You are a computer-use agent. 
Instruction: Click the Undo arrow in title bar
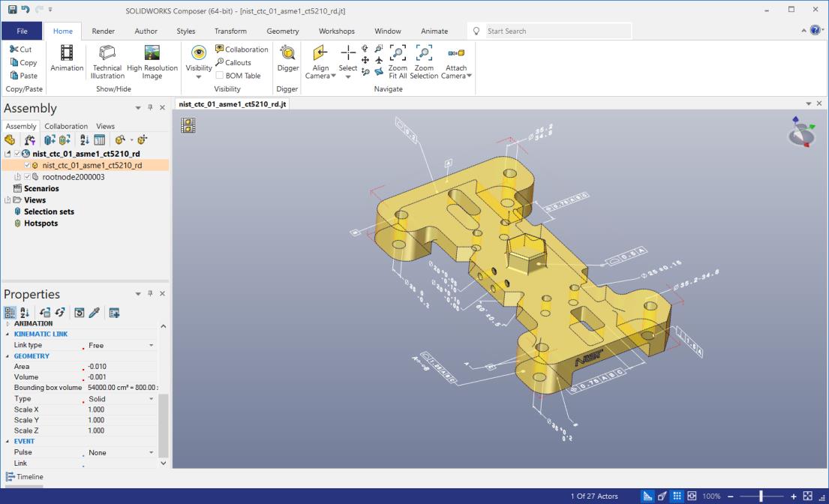[x=25, y=10]
